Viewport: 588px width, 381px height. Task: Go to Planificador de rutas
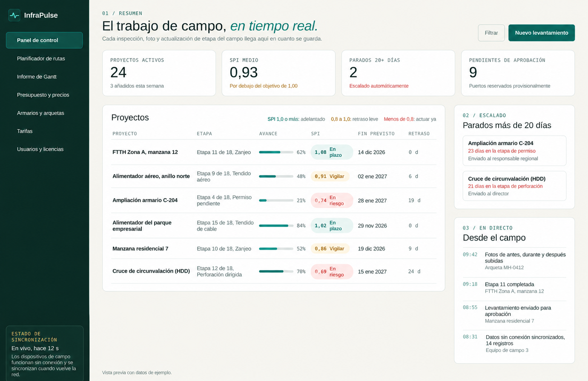(x=41, y=59)
